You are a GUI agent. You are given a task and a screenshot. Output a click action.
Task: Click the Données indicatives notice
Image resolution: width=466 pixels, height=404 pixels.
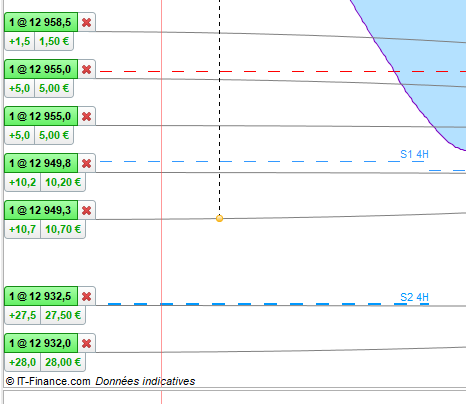coord(145,381)
